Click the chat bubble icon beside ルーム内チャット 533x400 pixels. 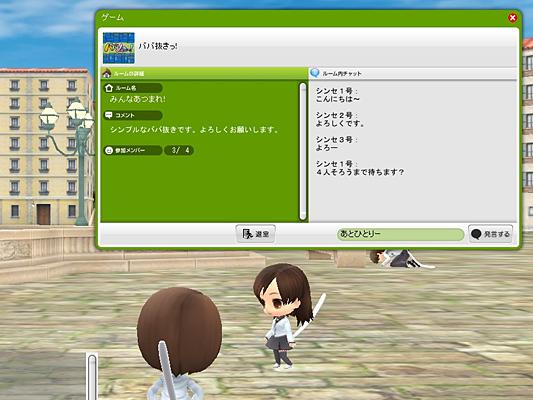(x=315, y=72)
